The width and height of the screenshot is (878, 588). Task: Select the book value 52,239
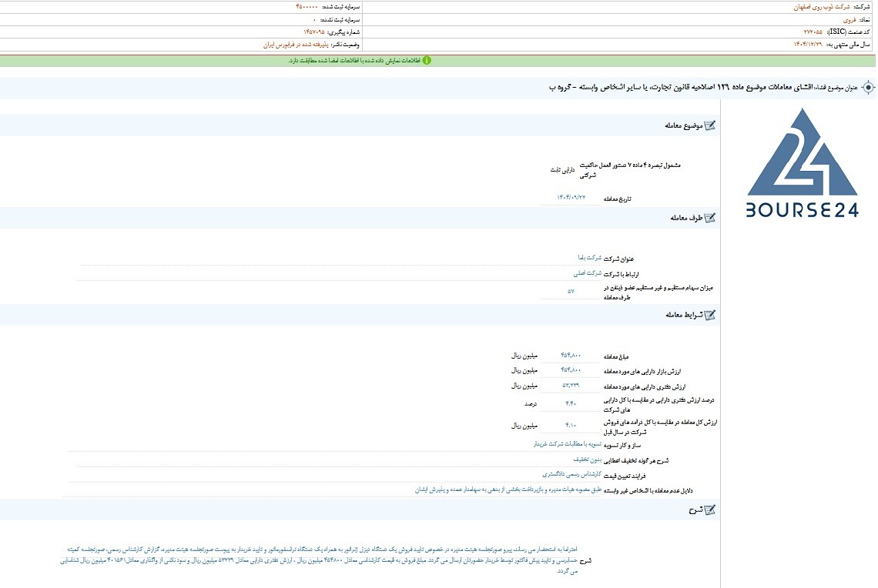[x=571, y=386]
